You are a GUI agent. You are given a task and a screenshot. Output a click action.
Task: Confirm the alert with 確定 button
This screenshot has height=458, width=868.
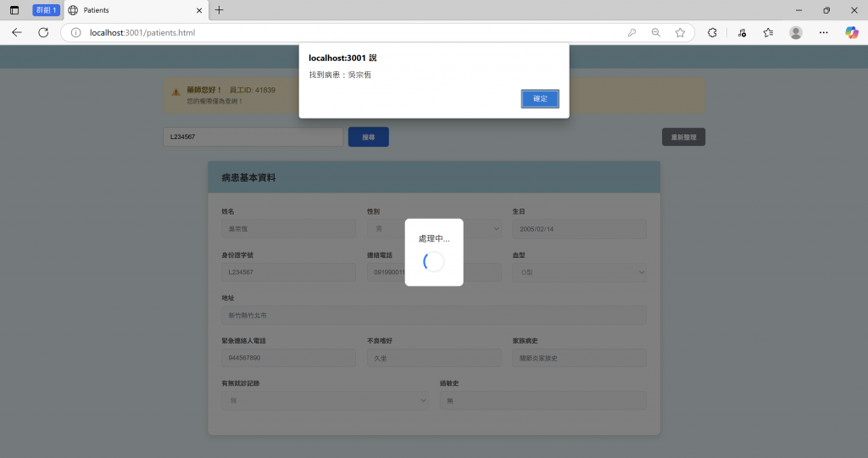[x=540, y=98]
